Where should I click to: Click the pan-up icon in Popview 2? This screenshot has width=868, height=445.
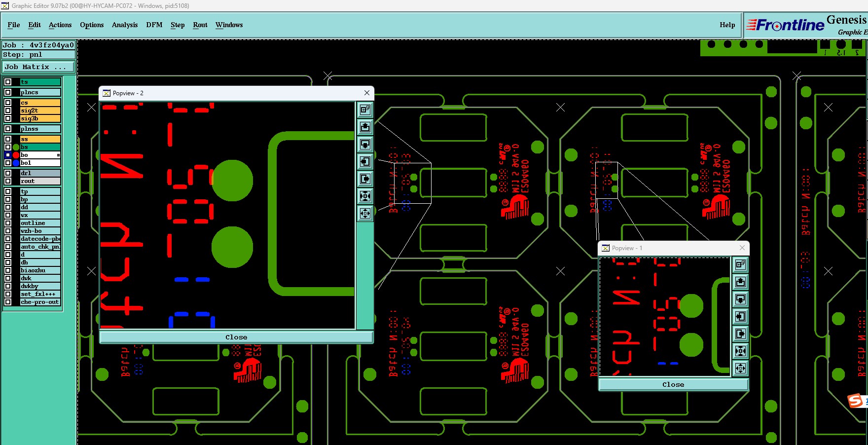(365, 127)
